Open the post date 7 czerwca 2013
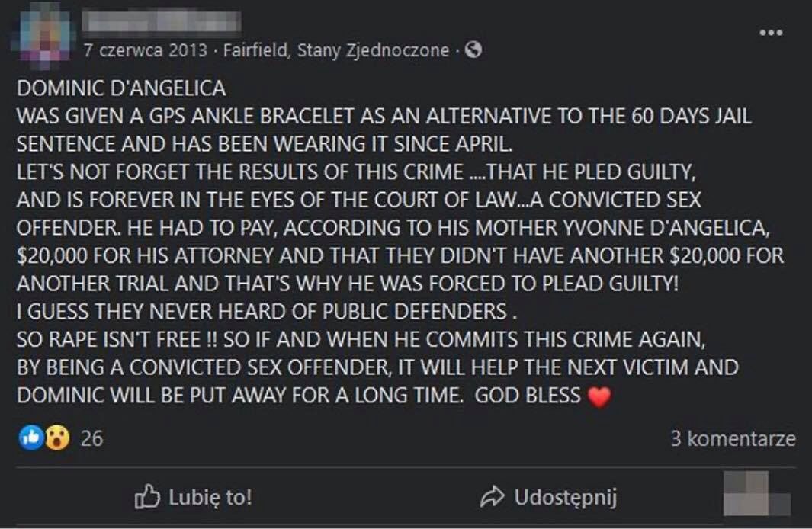This screenshot has width=812, height=529. tap(144, 51)
